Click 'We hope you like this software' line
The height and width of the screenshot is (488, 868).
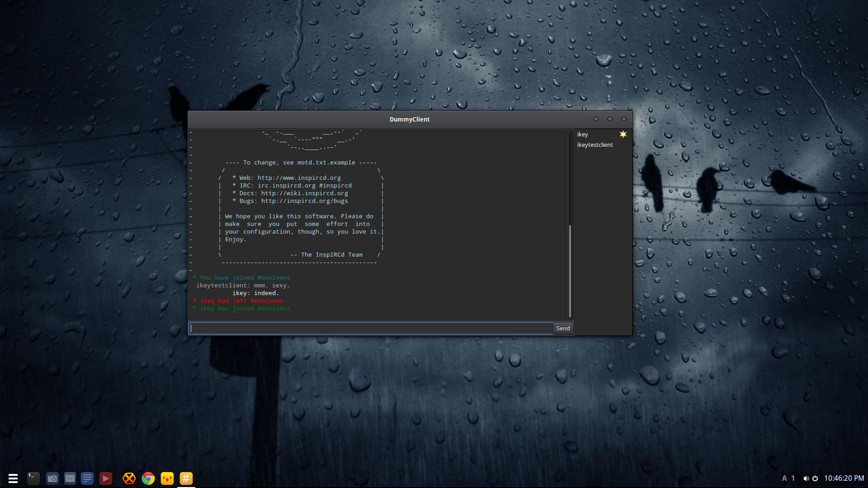click(x=299, y=216)
